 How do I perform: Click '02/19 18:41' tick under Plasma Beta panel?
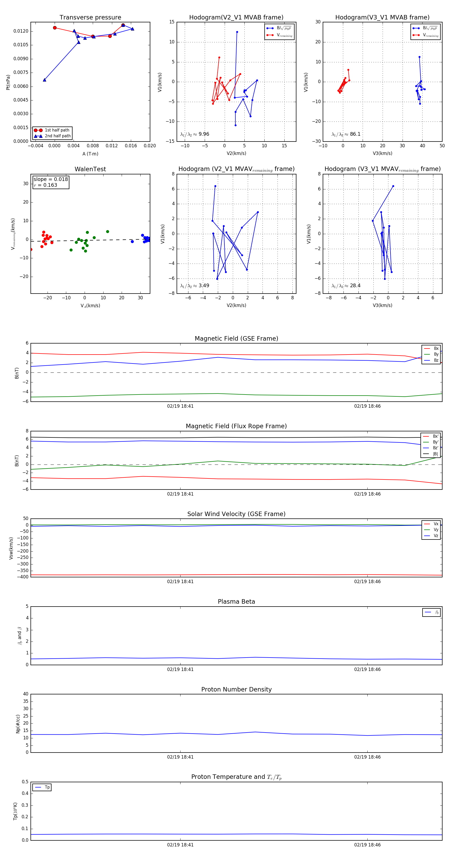click(x=181, y=669)
